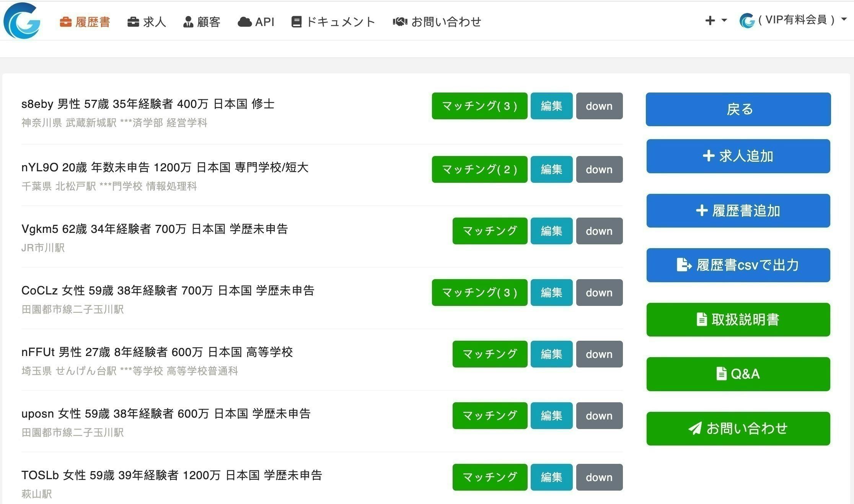
Task: Click the account avatar icon near VIP有料会員
Action: (x=747, y=20)
